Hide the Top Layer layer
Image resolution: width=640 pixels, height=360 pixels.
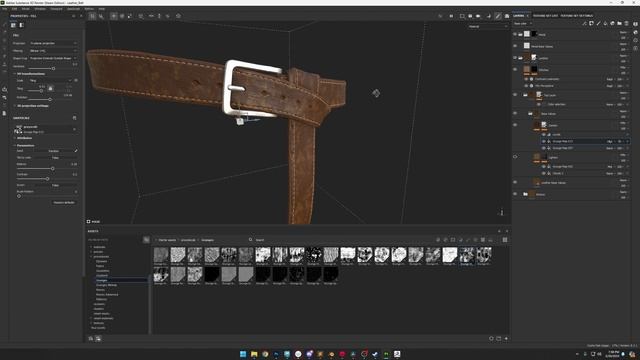pyautogui.click(x=515, y=95)
